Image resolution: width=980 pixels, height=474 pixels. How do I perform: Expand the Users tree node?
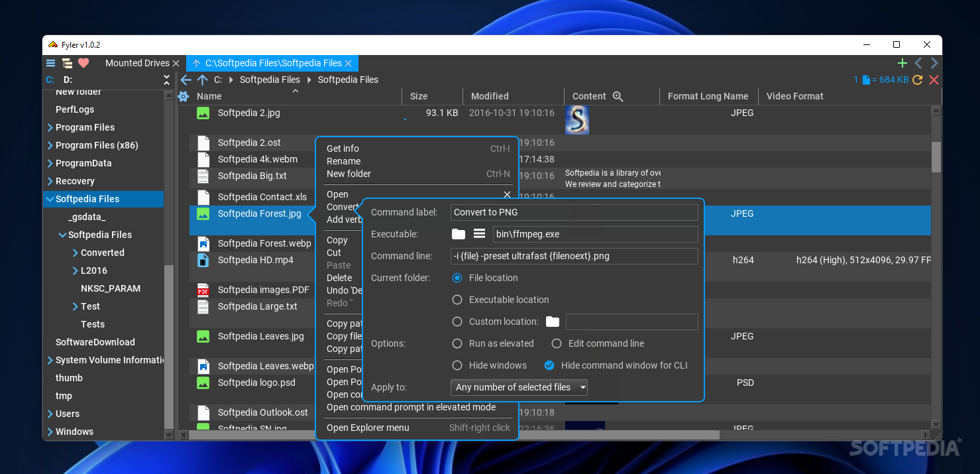pyautogui.click(x=50, y=414)
